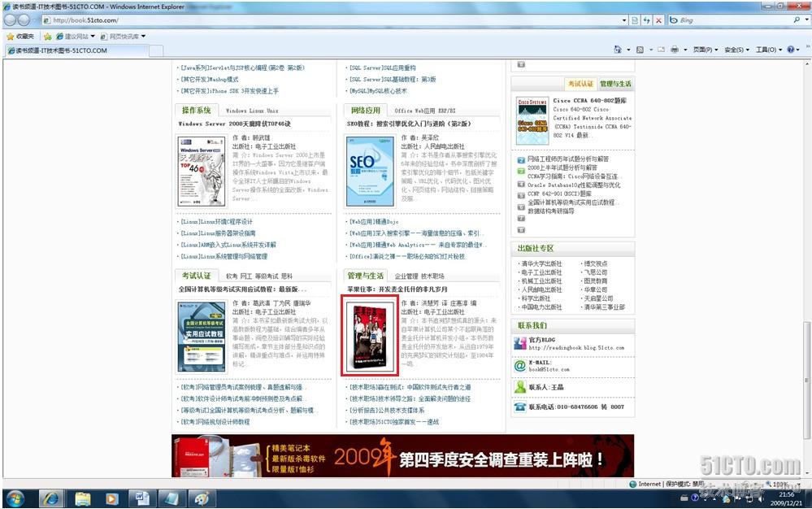Click the 全国计算机等级考试 实用应试教程 book cover
The image size is (812, 509).
click(202, 337)
